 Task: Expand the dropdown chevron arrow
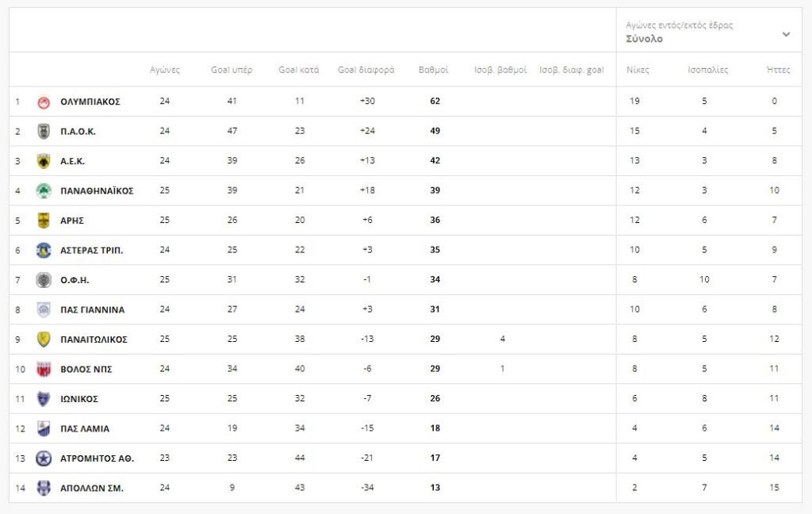coord(786,34)
